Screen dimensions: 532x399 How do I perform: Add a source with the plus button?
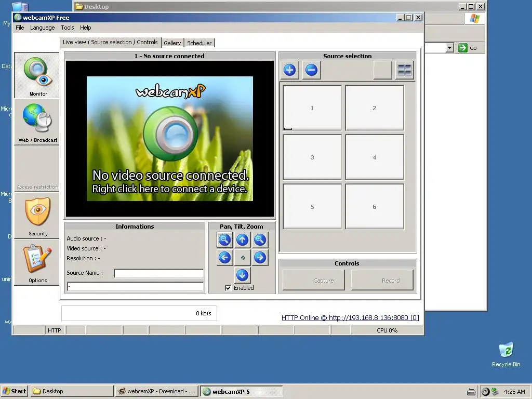click(289, 70)
